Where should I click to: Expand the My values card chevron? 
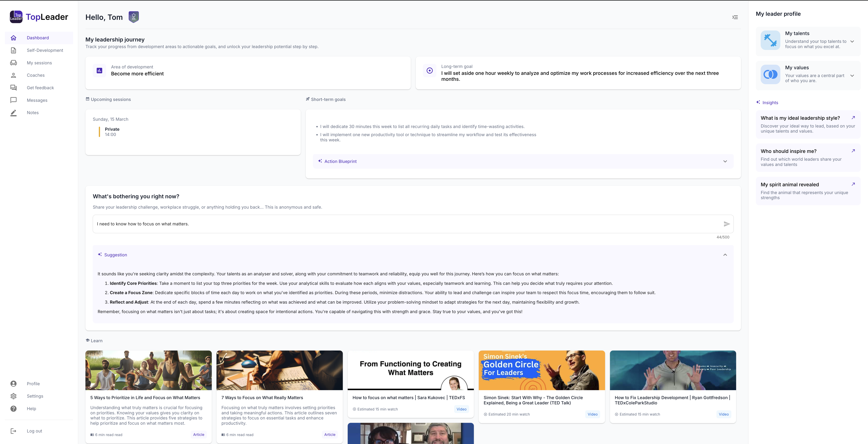tap(852, 76)
